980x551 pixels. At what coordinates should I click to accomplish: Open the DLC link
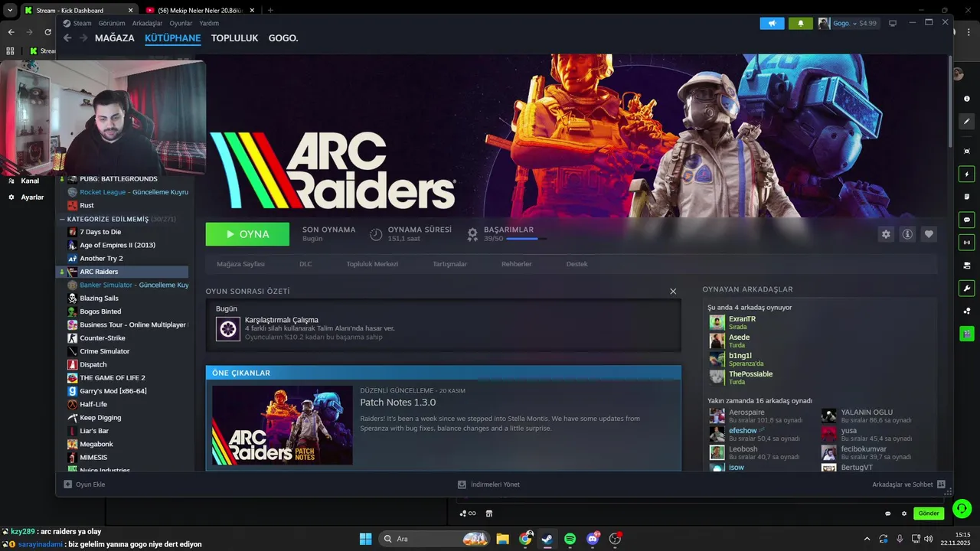pyautogui.click(x=305, y=264)
